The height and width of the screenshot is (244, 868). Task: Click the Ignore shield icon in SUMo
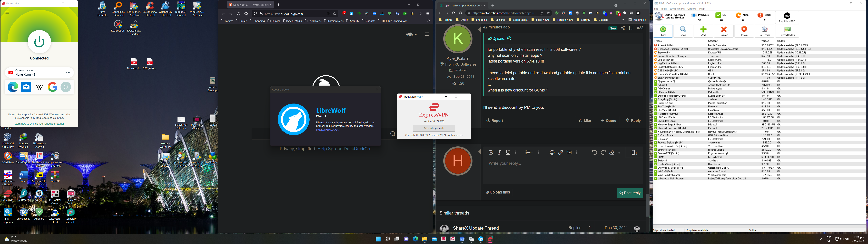744,31
